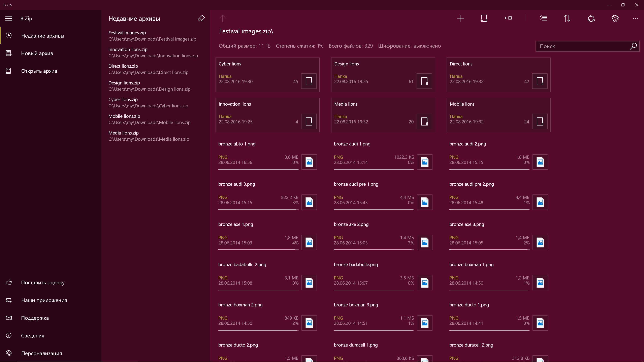This screenshot has width=644, height=362.
Task: Select file bronze axe 1.png
Action: point(267,236)
